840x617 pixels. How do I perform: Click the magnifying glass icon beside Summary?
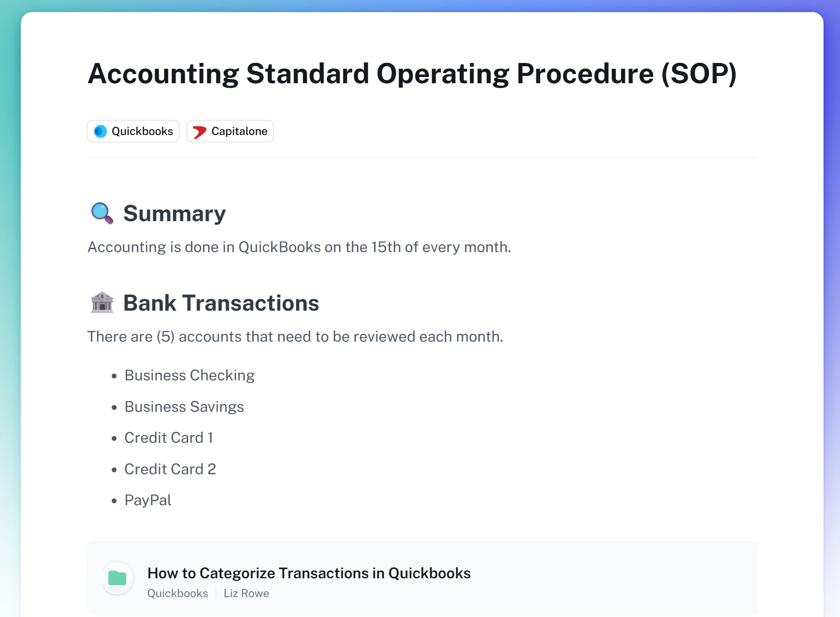click(102, 213)
